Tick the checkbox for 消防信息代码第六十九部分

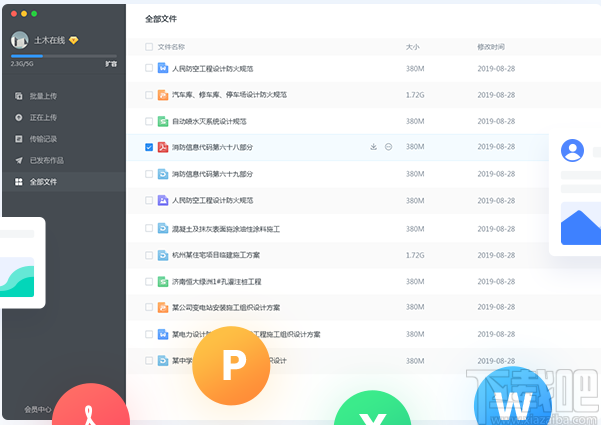pyautogui.click(x=149, y=174)
